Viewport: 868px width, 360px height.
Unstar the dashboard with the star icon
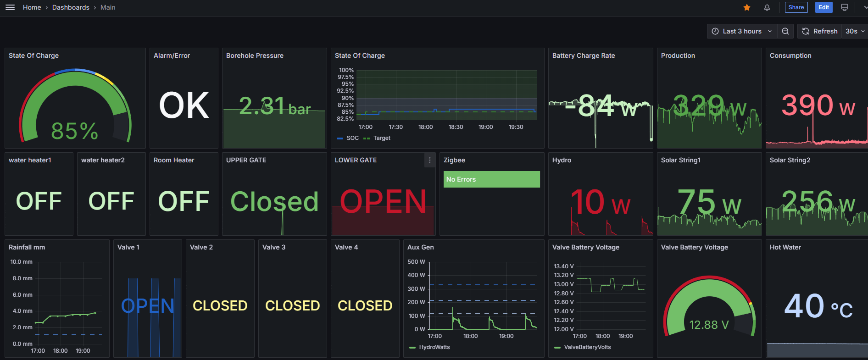(x=747, y=7)
